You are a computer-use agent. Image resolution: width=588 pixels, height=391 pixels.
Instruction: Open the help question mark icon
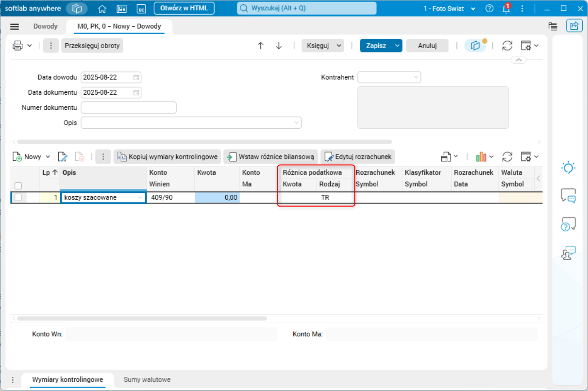pyautogui.click(x=489, y=8)
